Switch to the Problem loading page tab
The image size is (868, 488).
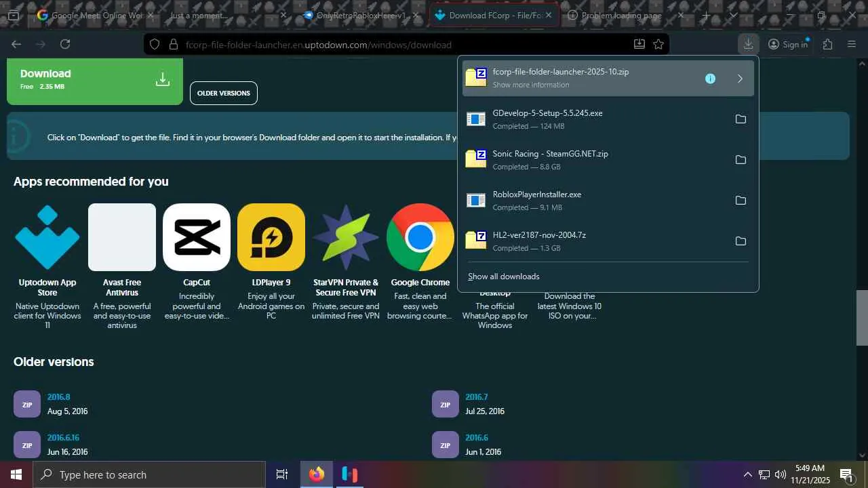[627, 15]
